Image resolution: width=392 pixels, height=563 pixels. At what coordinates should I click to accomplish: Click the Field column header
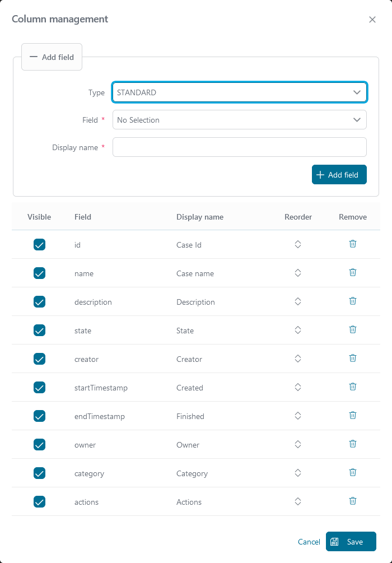pyautogui.click(x=83, y=217)
